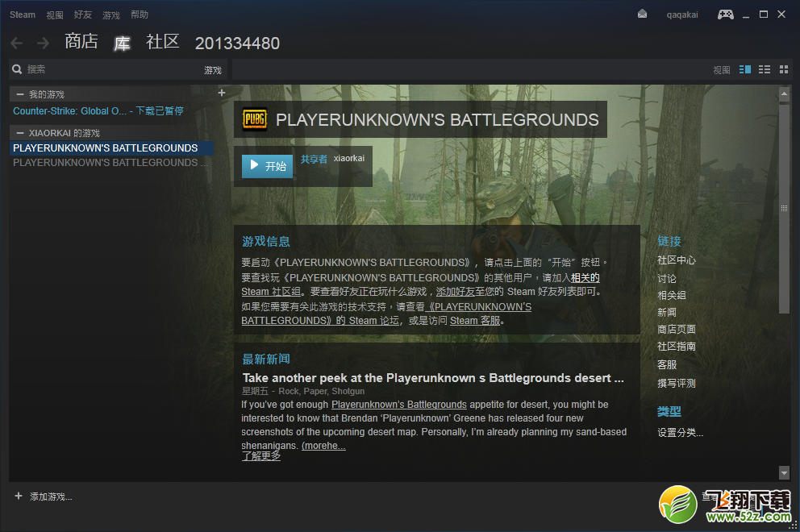Click the vertical scrollbar thumb
This screenshot has height=532, width=800.
pos(784,209)
